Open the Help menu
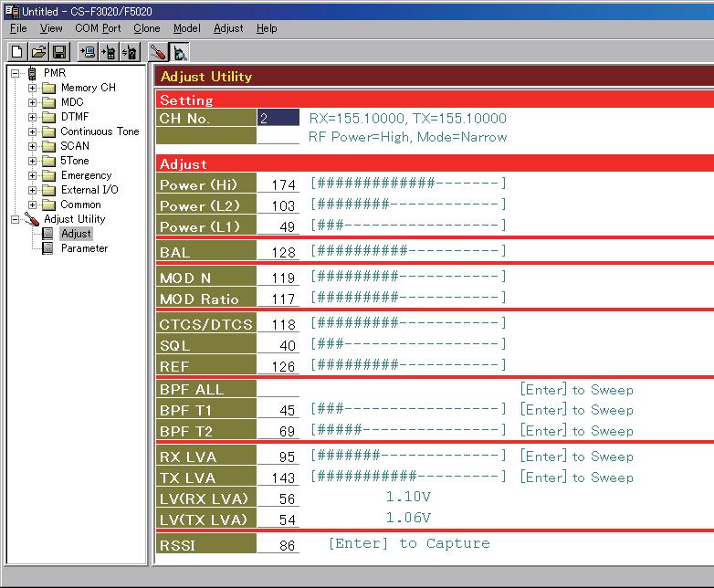The image size is (714, 588). 267,28
